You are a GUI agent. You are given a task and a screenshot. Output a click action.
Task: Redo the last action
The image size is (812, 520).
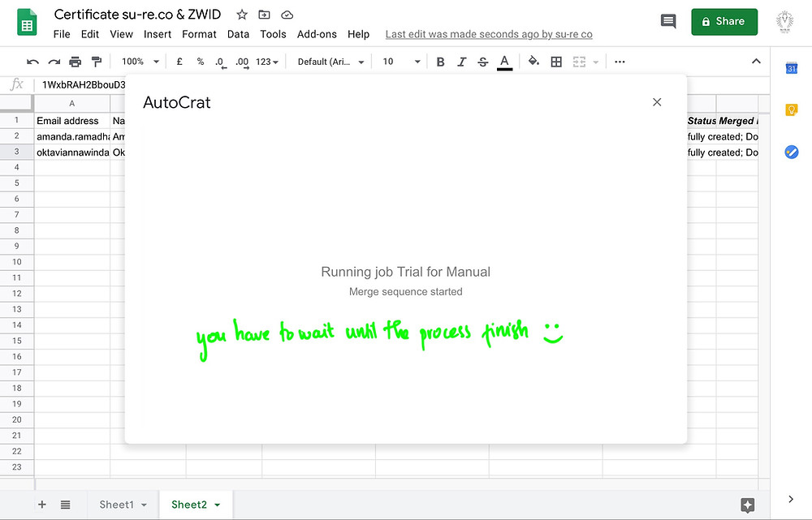pyautogui.click(x=54, y=62)
